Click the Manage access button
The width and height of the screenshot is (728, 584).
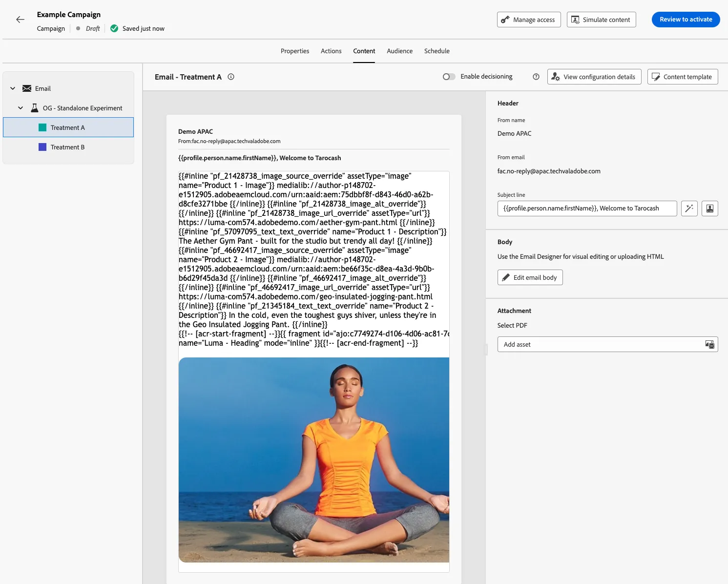[529, 20]
